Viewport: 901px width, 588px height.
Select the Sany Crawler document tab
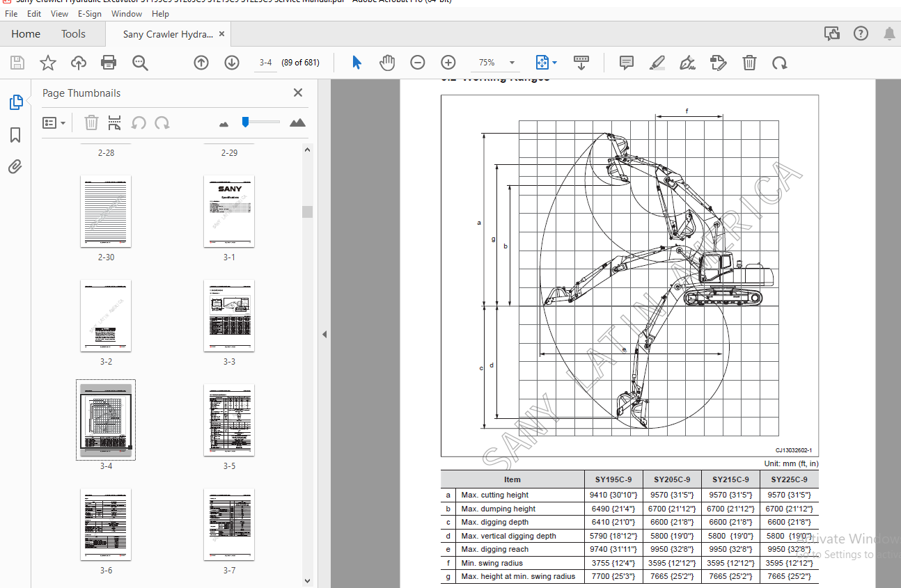[x=168, y=33]
